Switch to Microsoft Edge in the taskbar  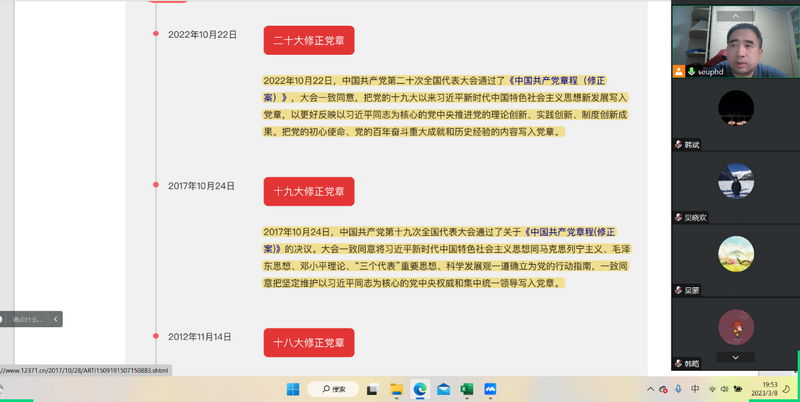[x=420, y=389]
